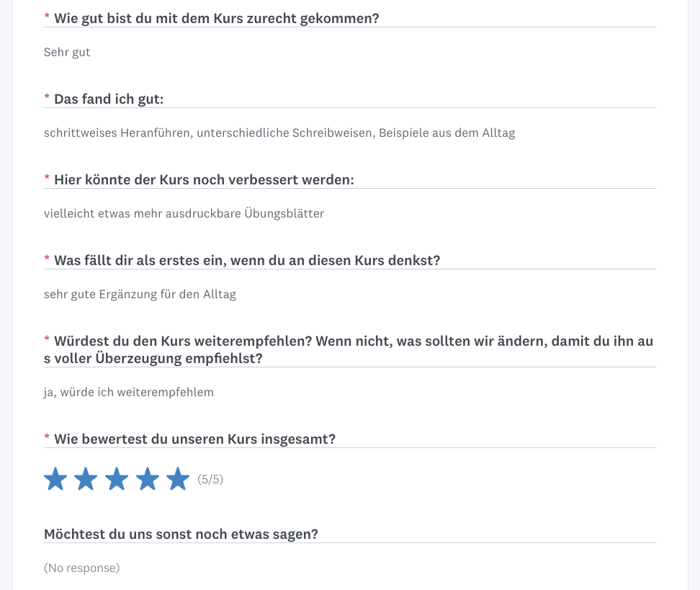The height and width of the screenshot is (590, 700).
Task: Click the 'Wie bewertest du unseren Kurs insgesamt?' heading
Action: point(194,439)
